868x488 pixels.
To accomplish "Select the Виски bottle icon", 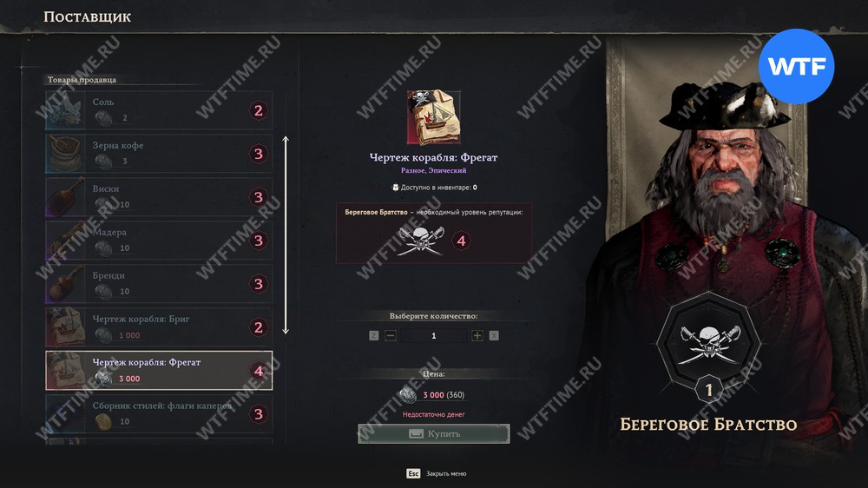I will click(65, 196).
